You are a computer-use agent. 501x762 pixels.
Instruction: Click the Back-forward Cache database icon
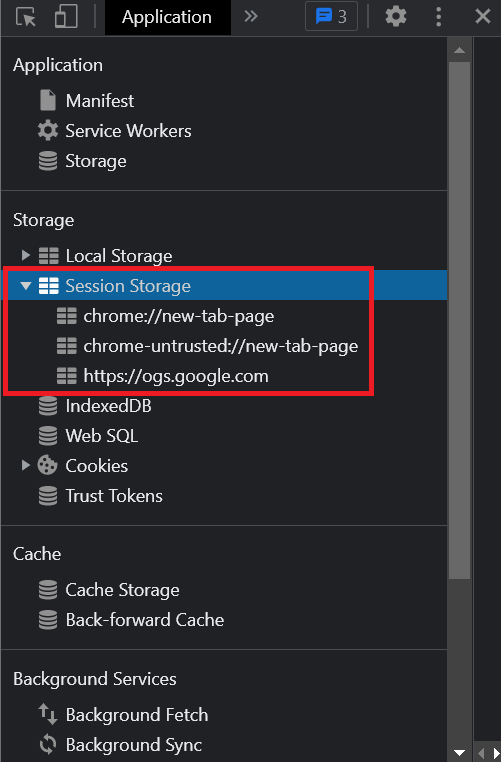click(x=48, y=620)
